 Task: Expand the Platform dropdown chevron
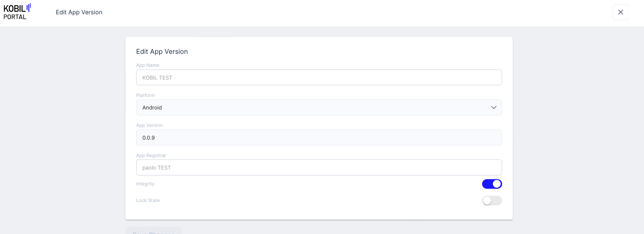point(494,107)
